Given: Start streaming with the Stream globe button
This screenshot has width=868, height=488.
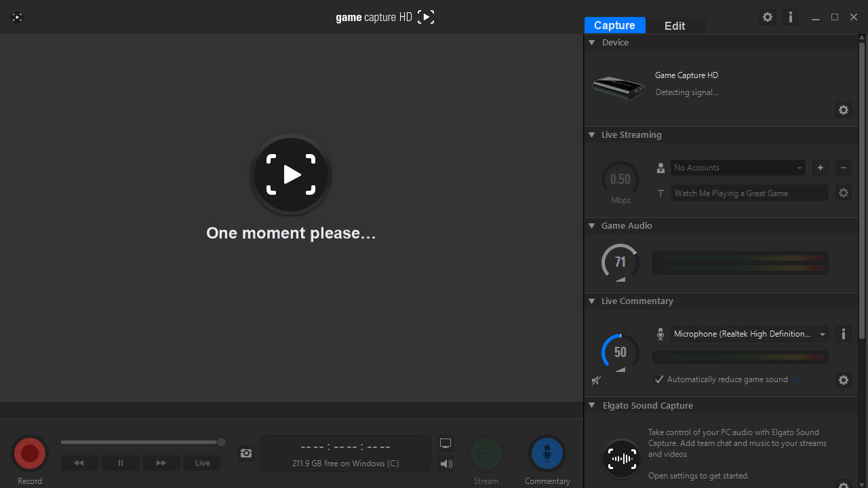Looking at the screenshot, I should click(486, 453).
